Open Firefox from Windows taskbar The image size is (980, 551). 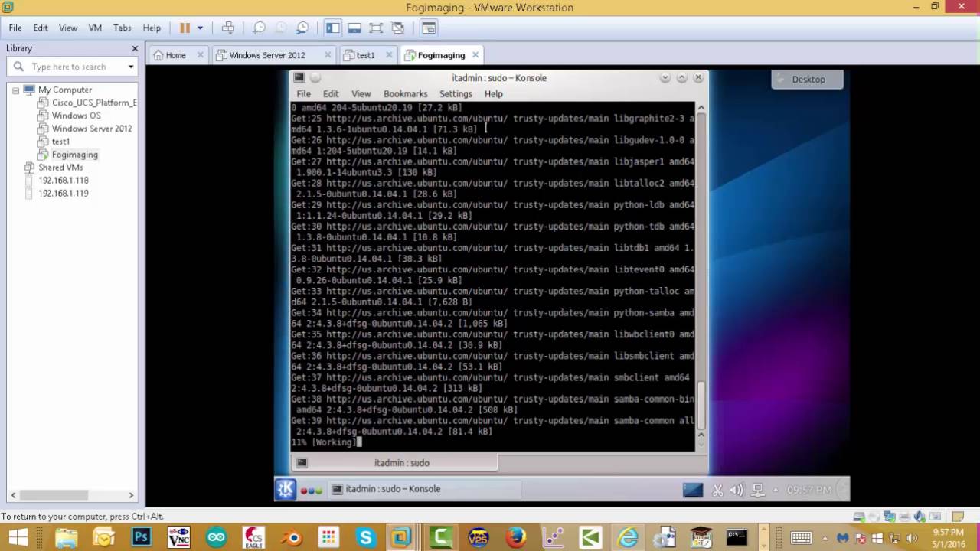(x=515, y=538)
